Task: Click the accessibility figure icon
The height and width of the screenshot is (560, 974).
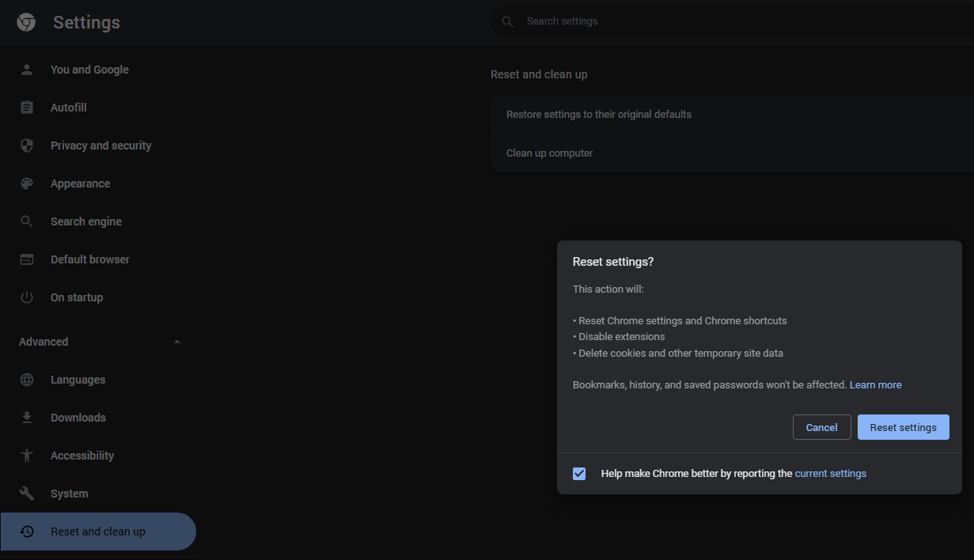Action: [x=27, y=456]
